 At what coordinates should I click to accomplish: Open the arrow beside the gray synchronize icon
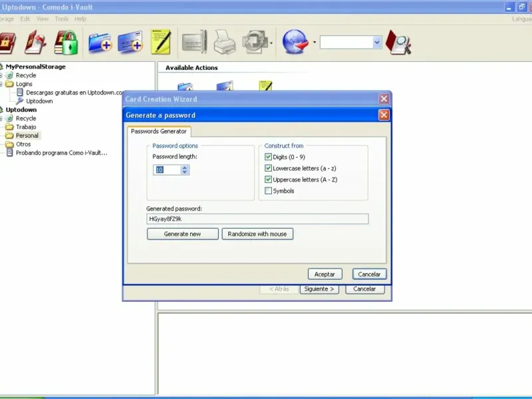(271, 43)
